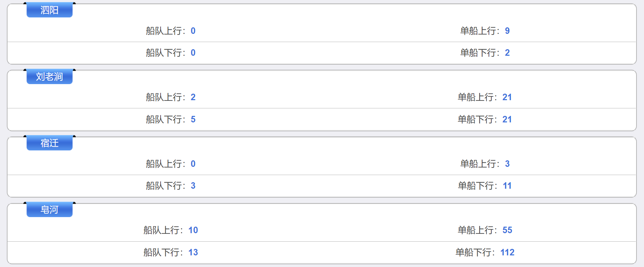Select the 刘老涧 station label
This screenshot has height=267, width=644.
50,77
